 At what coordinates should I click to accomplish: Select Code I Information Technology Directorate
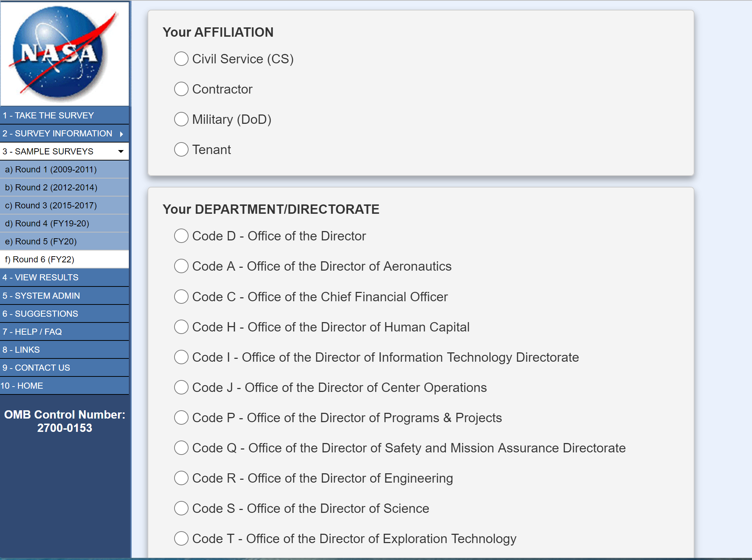coord(181,357)
